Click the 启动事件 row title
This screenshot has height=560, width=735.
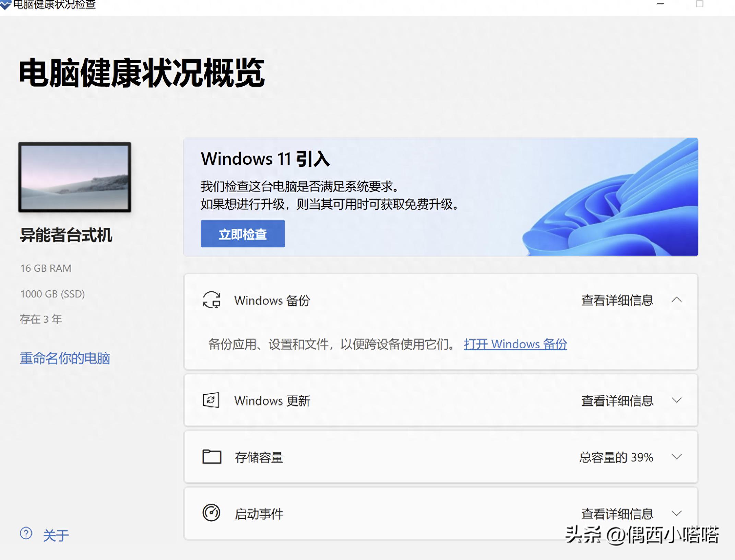(x=259, y=514)
